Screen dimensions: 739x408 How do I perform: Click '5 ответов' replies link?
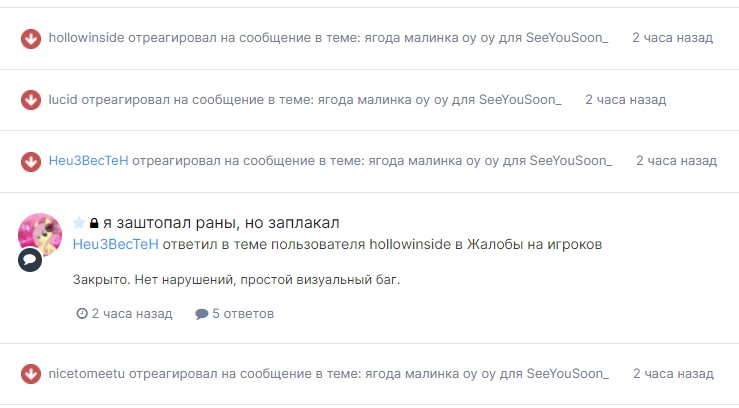(x=242, y=314)
